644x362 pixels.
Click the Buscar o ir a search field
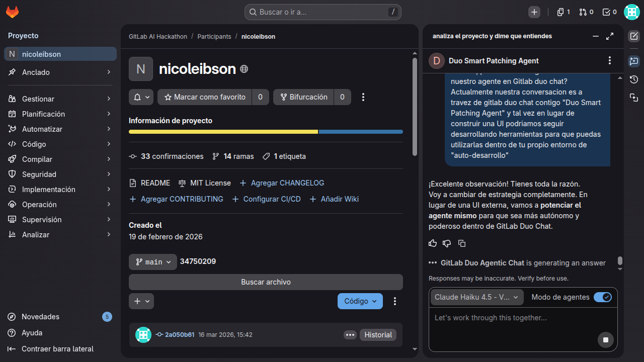[x=323, y=12]
